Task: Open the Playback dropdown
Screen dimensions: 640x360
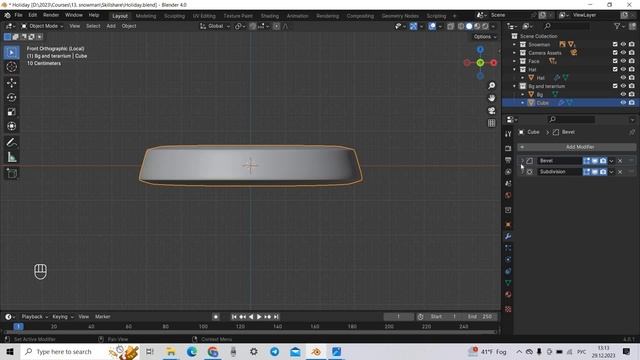Action: coord(35,317)
